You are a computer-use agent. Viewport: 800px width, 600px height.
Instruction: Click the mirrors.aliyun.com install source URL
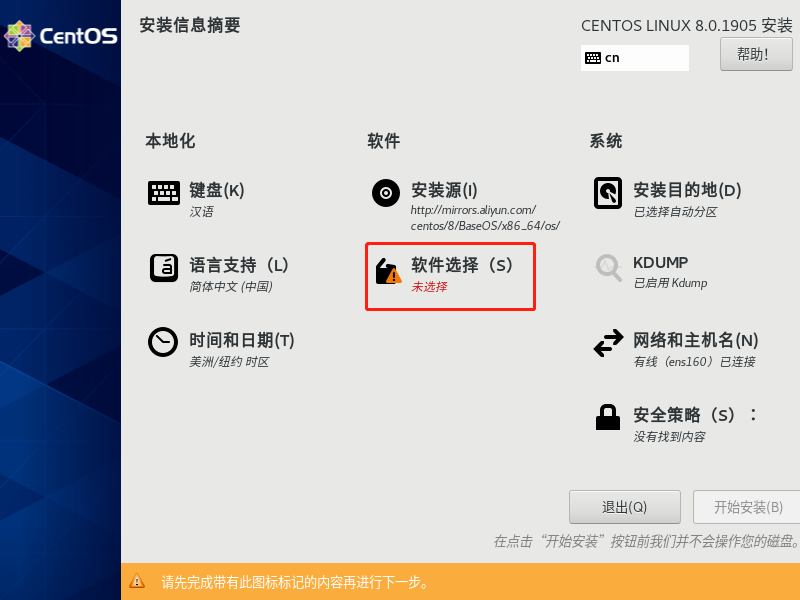point(485,218)
